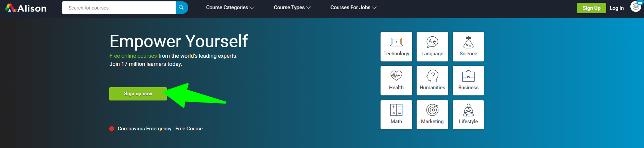Expand the Course Types dropdown
The height and width of the screenshot is (148, 644).
point(292,7)
